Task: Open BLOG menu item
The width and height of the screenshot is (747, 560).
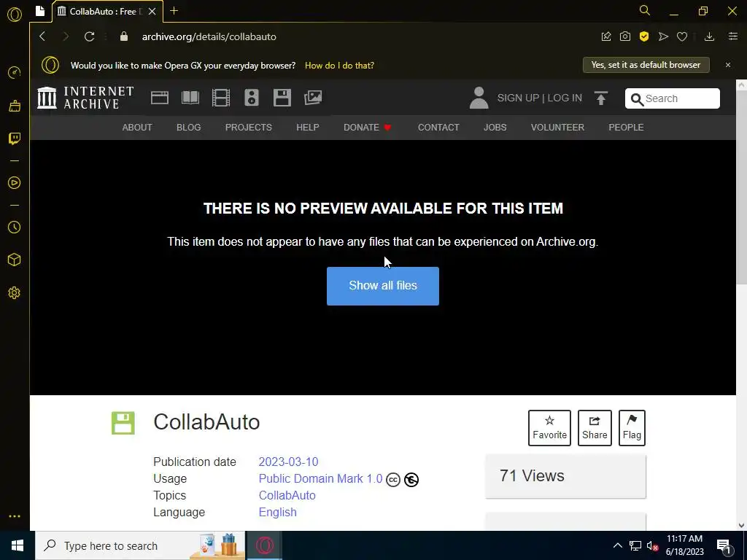Action: coord(189,127)
